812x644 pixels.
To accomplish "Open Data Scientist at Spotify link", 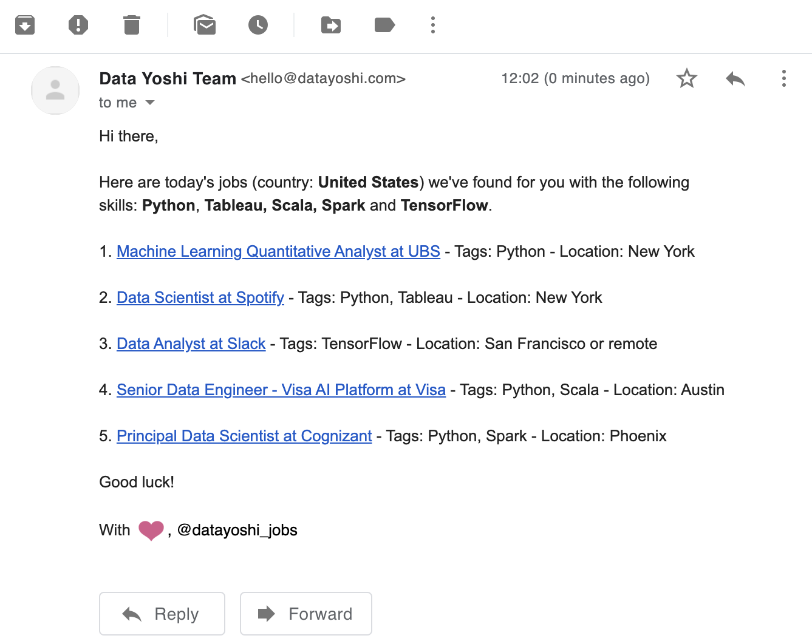I will (x=200, y=297).
